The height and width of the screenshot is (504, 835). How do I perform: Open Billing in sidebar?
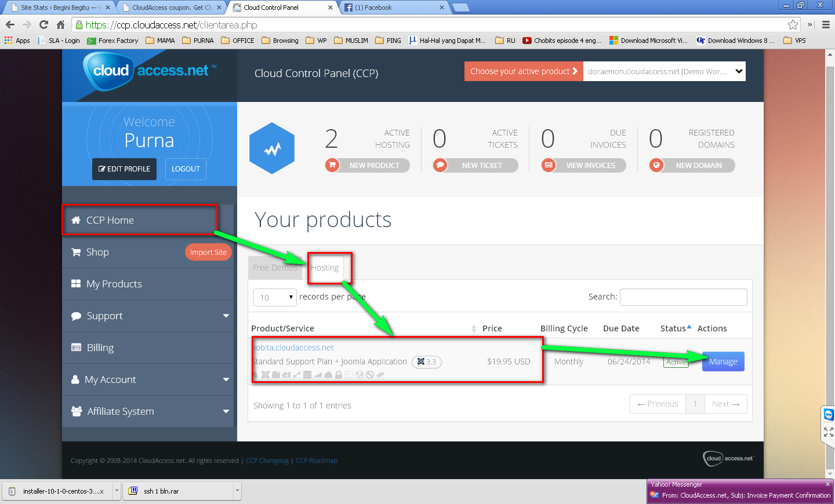coord(148,348)
